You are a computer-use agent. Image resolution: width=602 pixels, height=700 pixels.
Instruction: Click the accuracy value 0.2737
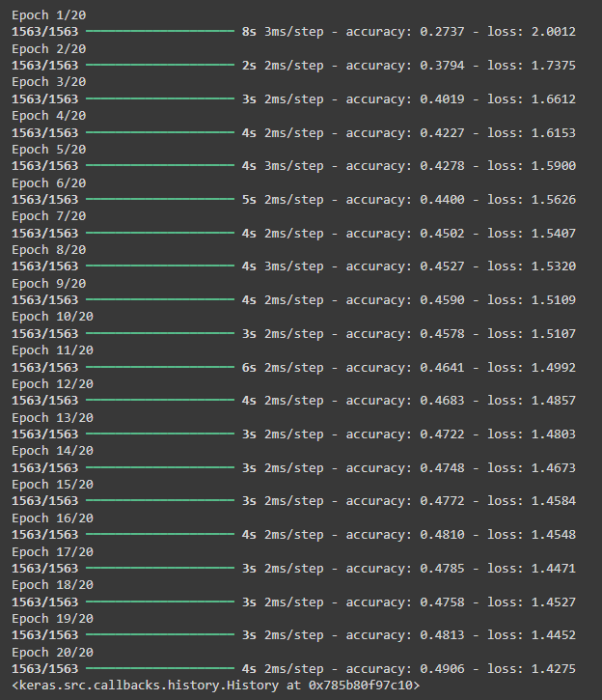coord(442,32)
